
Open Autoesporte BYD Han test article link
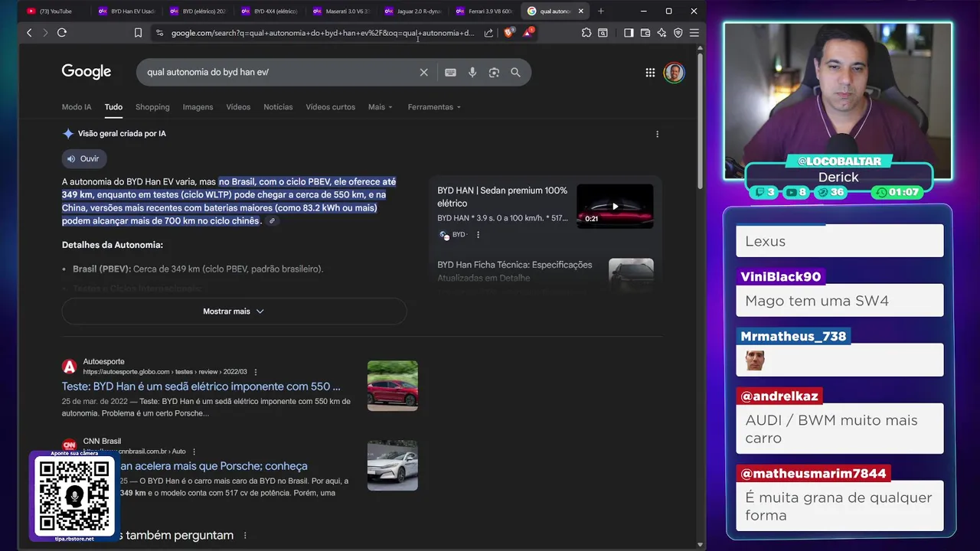click(x=201, y=386)
